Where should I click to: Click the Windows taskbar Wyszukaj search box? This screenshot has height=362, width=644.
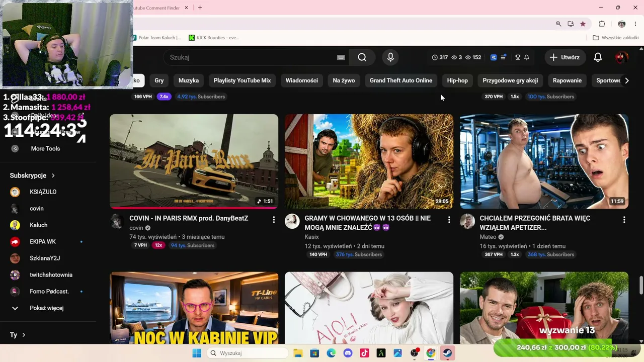click(247, 353)
